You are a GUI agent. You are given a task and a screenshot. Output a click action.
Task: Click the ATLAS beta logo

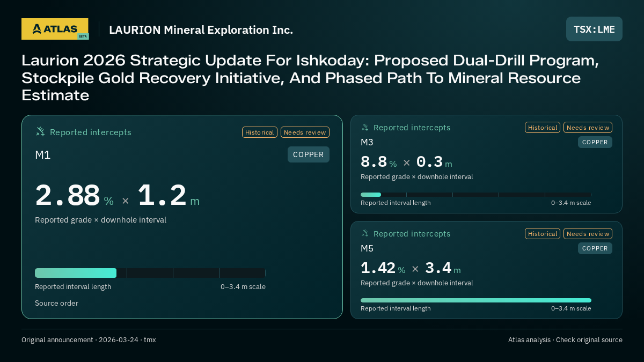pyautogui.click(x=55, y=29)
